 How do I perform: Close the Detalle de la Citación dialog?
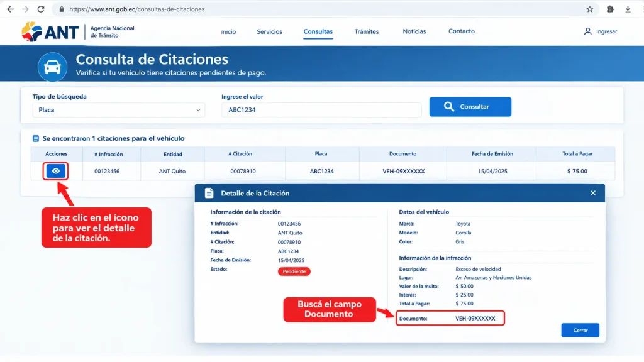point(593,193)
